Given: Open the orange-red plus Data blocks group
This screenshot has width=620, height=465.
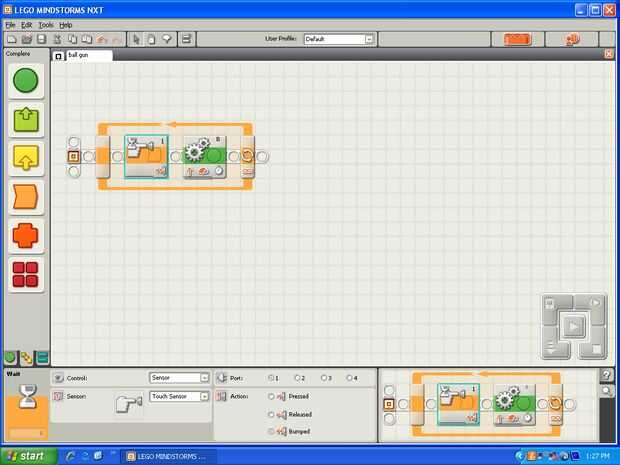Looking at the screenshot, I should click(x=26, y=235).
